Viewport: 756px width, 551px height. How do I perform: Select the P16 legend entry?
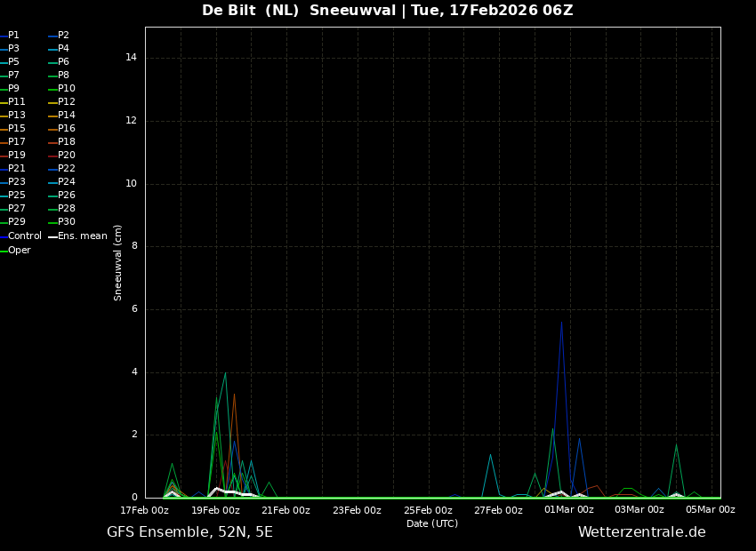(x=66, y=129)
